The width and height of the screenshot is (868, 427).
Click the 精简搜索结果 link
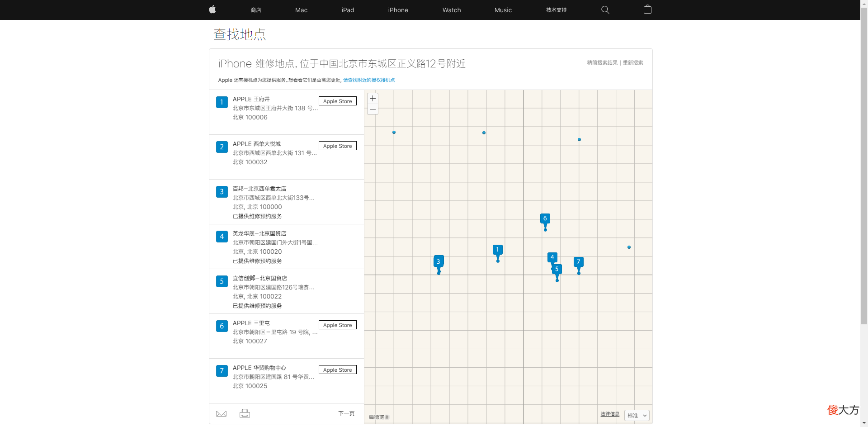[x=602, y=63]
